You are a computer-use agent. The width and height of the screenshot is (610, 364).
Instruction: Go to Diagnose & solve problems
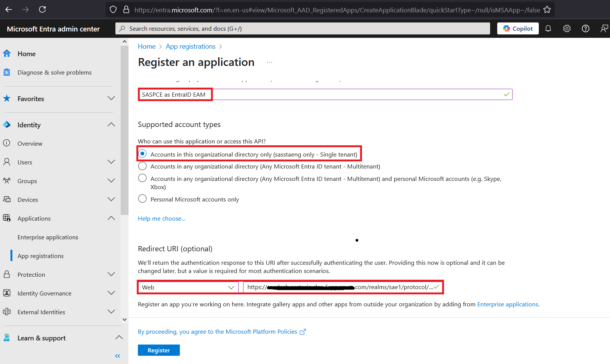click(54, 72)
